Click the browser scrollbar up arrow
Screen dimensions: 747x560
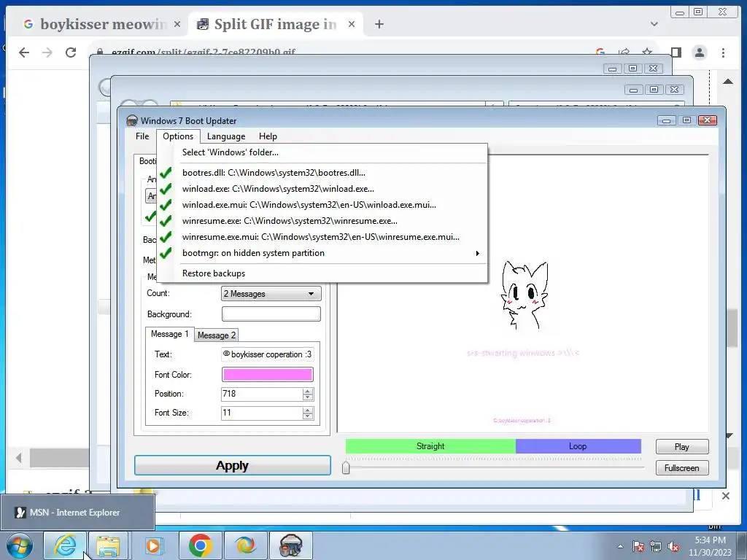point(728,82)
